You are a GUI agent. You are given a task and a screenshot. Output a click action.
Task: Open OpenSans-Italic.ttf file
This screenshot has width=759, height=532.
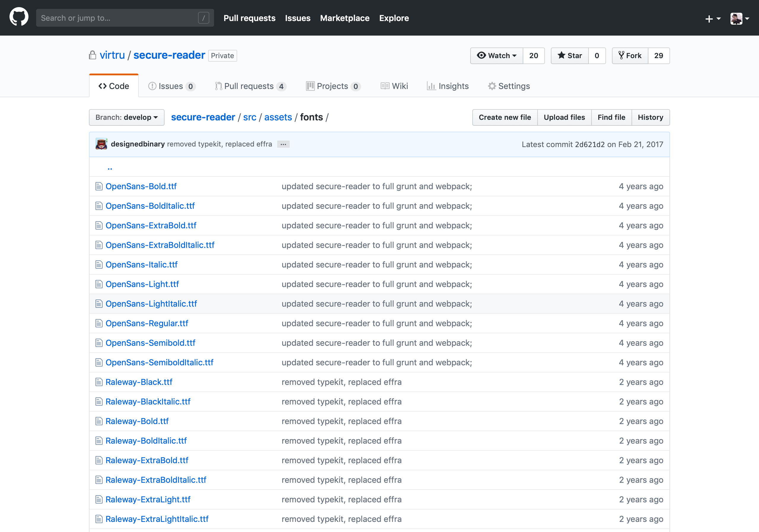pos(141,265)
